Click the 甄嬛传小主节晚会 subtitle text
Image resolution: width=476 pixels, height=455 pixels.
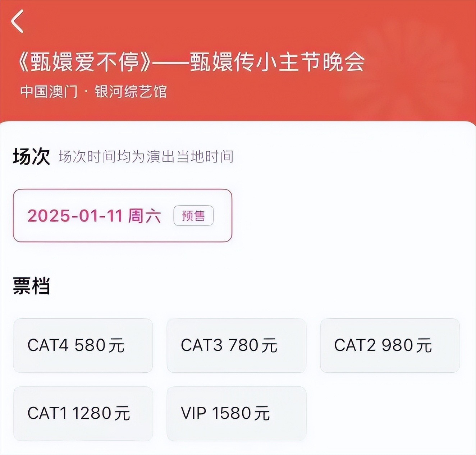point(277,62)
